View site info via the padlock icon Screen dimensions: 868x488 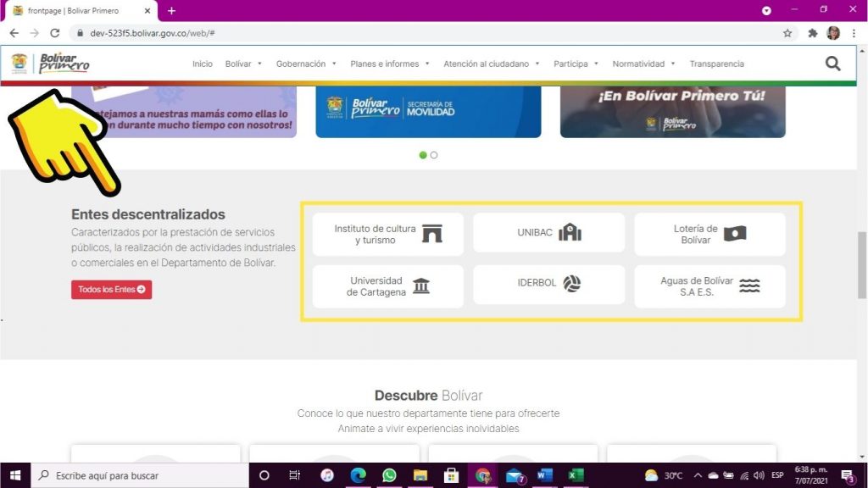81,33
